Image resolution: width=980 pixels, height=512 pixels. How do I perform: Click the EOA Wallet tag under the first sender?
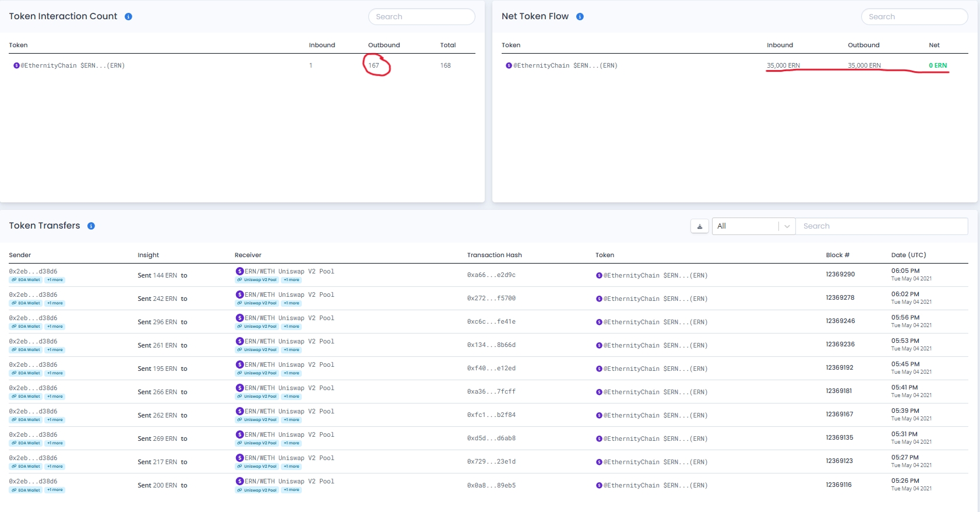(26, 280)
